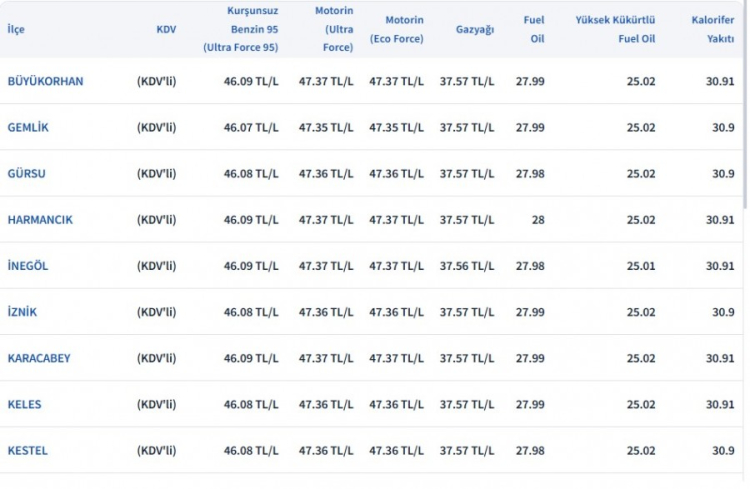Click the Yüksek Kükürtlü Fuel Oil header
Viewport: 750px width, 489px height.
[x=615, y=29]
